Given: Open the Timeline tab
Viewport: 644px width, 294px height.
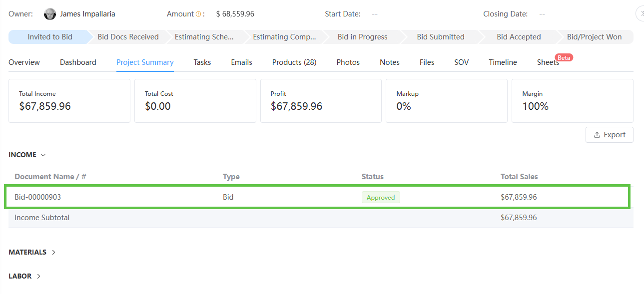Looking at the screenshot, I should pyautogui.click(x=503, y=62).
